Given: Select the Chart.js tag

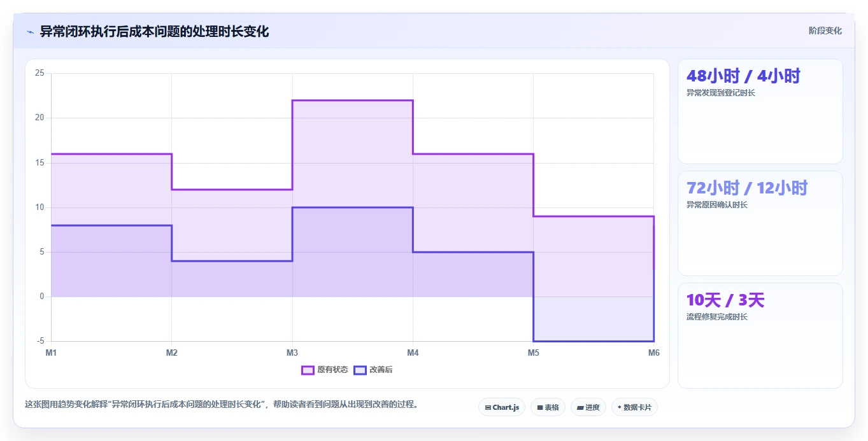Looking at the screenshot, I should 502,407.
